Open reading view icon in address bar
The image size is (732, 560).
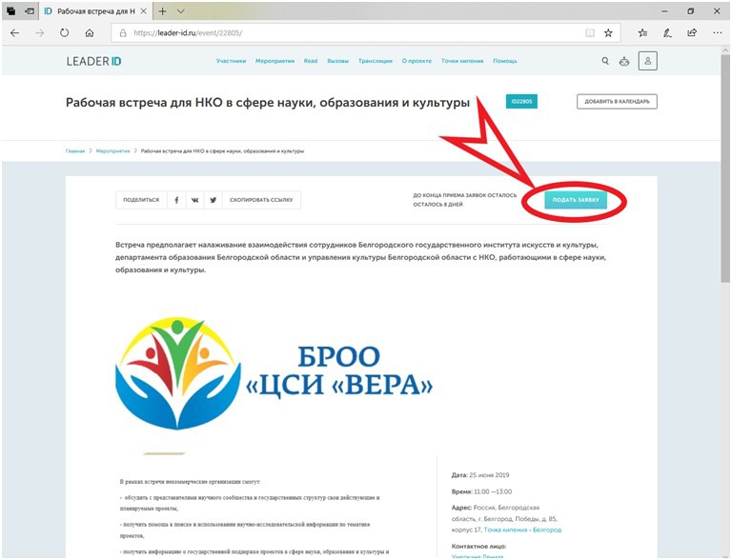click(x=590, y=32)
